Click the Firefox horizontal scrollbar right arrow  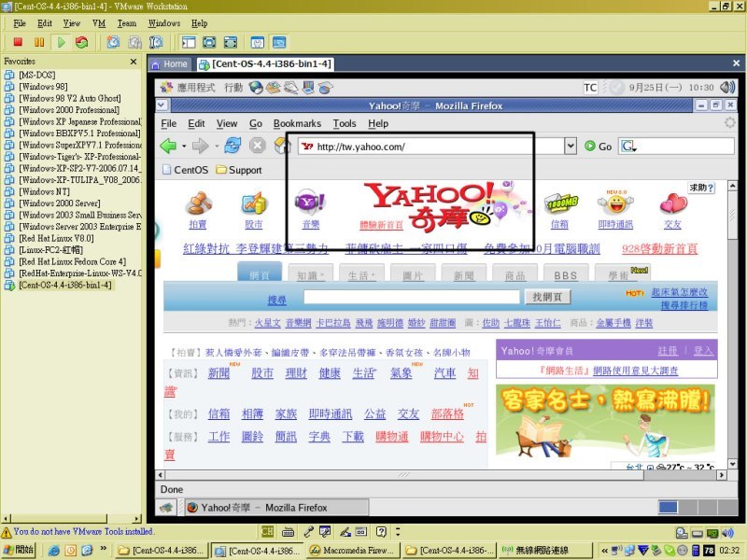click(722, 475)
